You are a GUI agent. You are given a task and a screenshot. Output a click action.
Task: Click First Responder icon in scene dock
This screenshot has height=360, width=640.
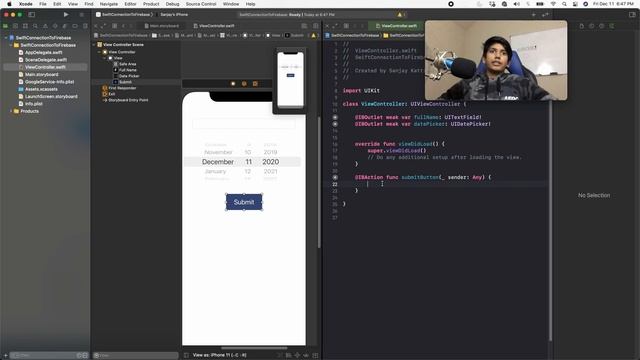244,84
